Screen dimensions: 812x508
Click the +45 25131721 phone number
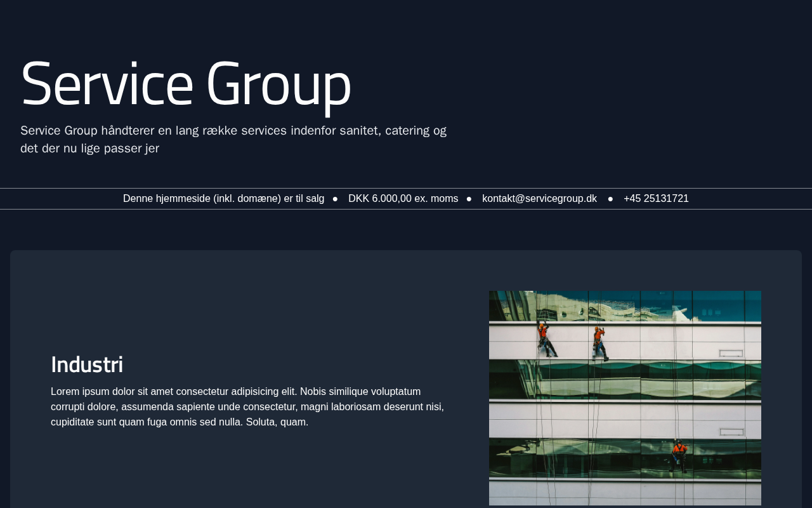pos(656,199)
